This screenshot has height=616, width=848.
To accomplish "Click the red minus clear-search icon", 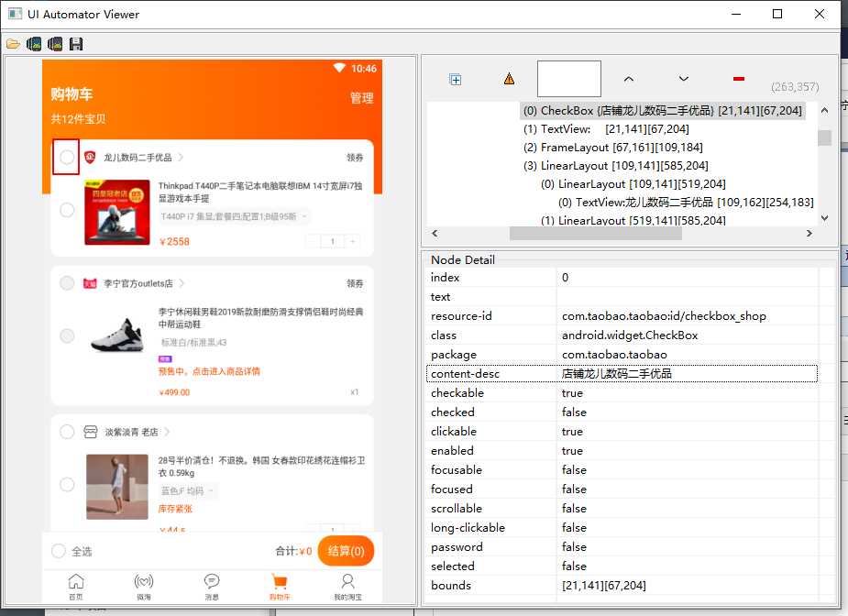I will pos(739,79).
